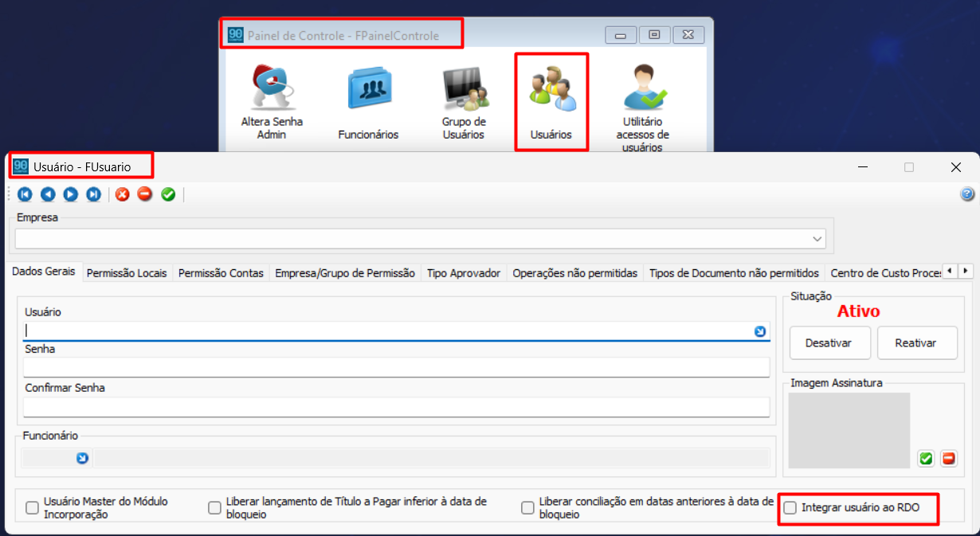Enable Integrar usuário ao RDO checkbox

790,507
